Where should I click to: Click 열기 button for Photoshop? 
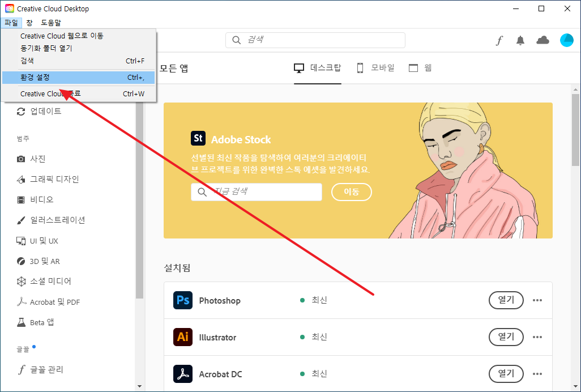click(x=506, y=300)
